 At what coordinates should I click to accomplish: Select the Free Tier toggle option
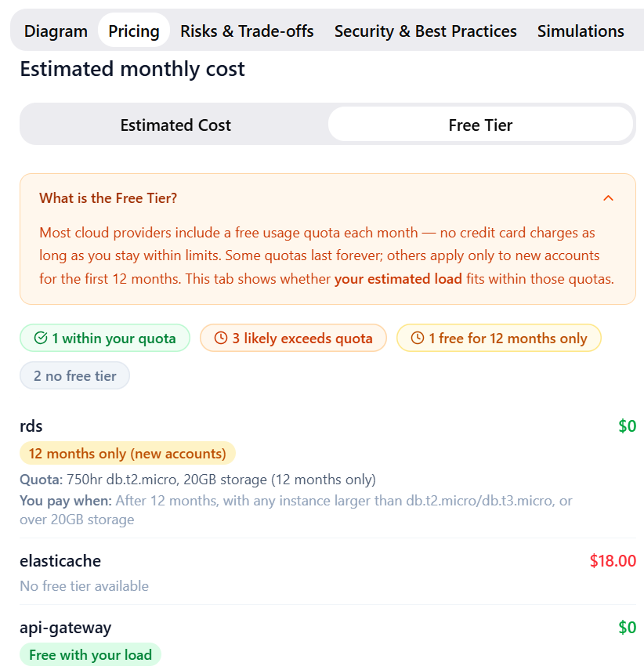tap(480, 125)
